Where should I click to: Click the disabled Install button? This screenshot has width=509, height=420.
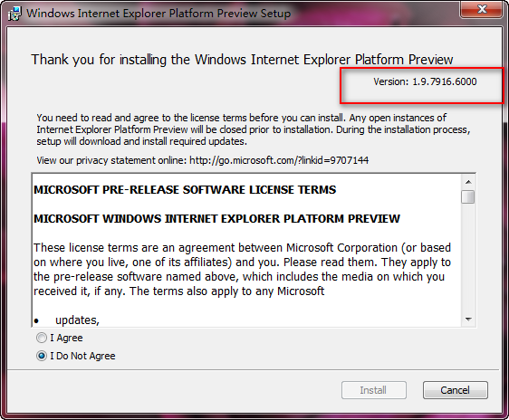(x=374, y=390)
